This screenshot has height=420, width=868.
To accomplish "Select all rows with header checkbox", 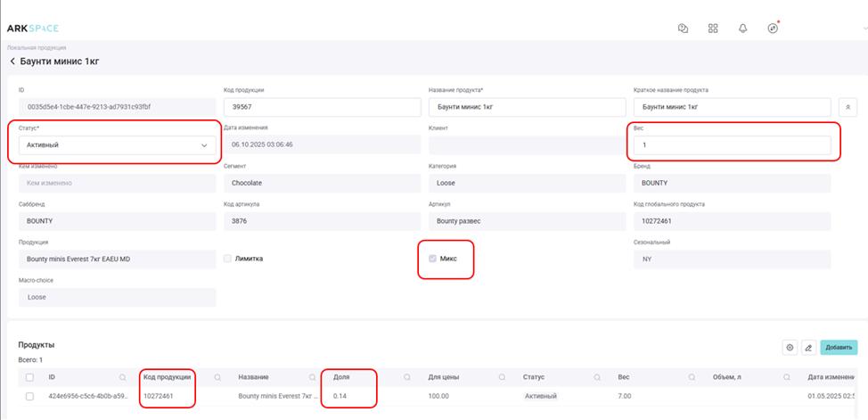I will tap(30, 377).
